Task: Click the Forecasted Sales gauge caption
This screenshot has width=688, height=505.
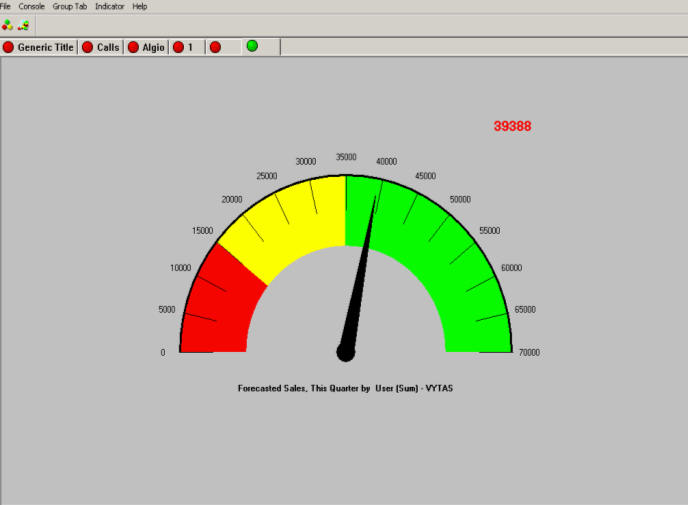Action: click(x=345, y=388)
